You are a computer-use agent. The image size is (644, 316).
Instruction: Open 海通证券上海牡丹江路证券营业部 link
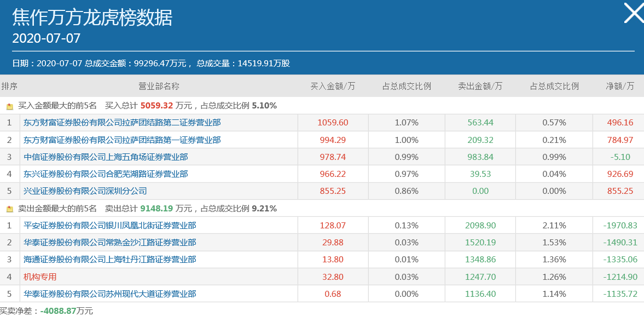click(109, 259)
